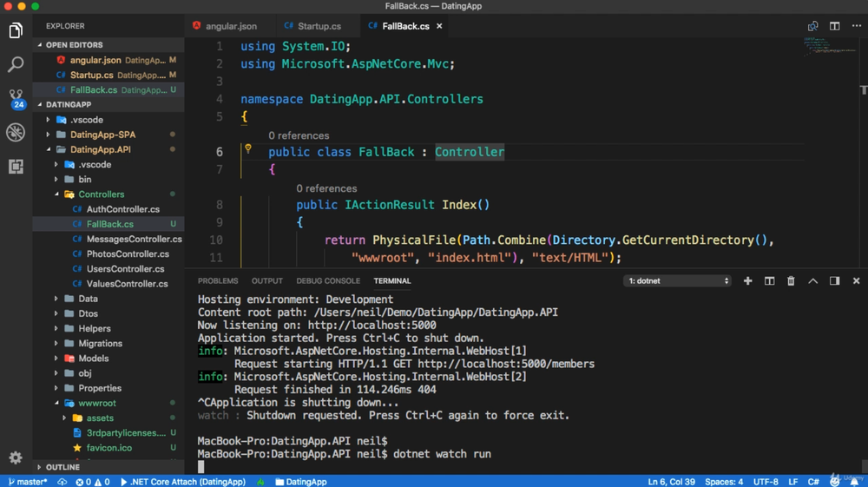
Task: Start .NET Core Attach debug configuration
Action: 182,482
